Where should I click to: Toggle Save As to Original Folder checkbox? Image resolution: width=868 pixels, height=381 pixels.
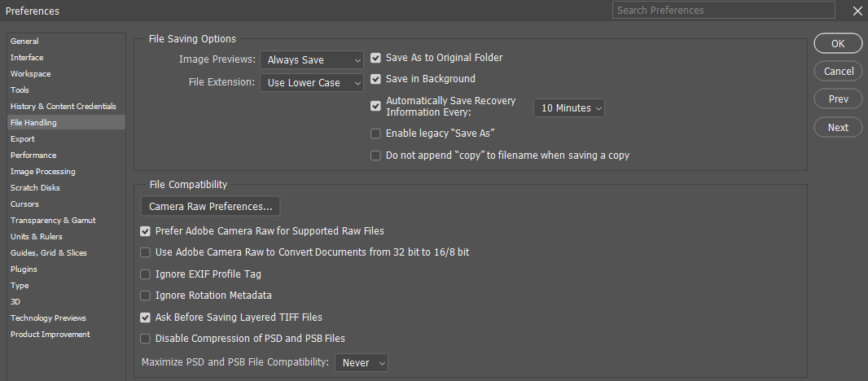[x=375, y=58]
